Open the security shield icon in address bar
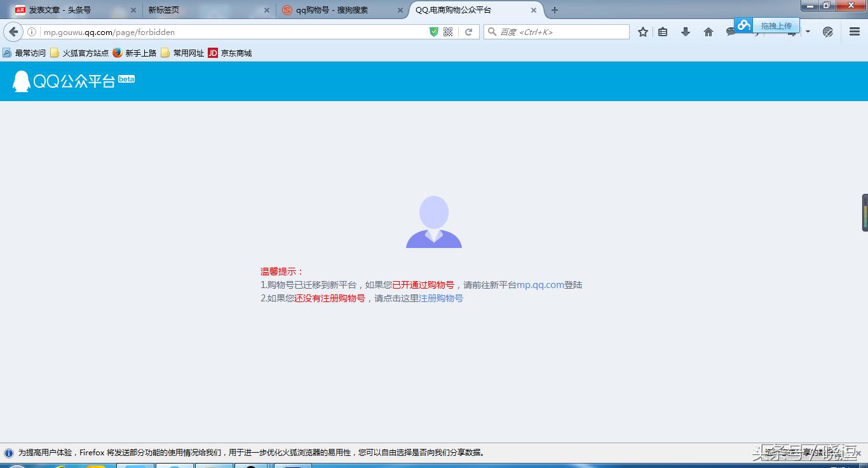This screenshot has height=468, width=868. tap(434, 31)
